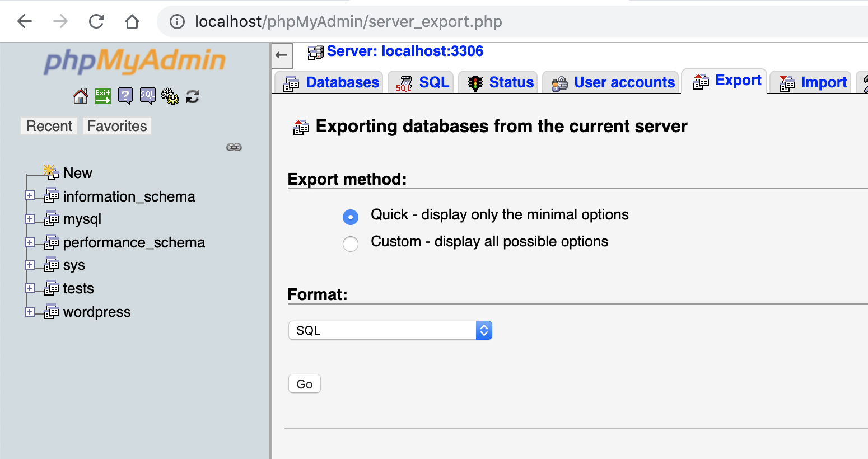Open the phpMyAdmin documentation question-mark icon
Screen dimensions: 868x459
click(125, 96)
